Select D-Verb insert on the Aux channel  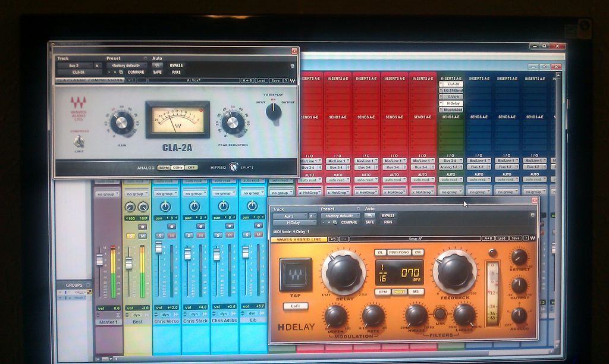coord(451,97)
